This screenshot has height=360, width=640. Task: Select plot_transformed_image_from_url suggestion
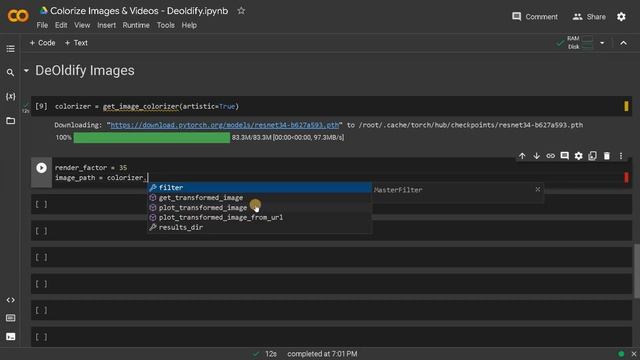click(260, 218)
